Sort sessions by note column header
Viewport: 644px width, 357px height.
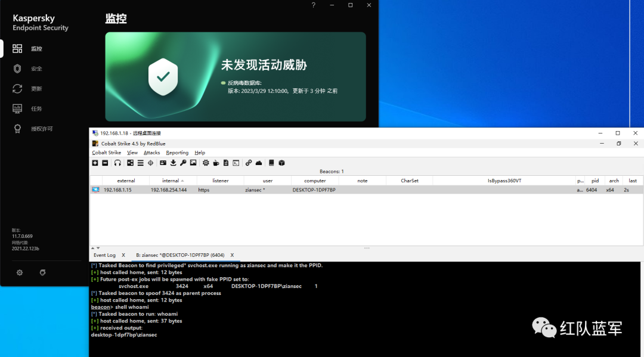(363, 181)
